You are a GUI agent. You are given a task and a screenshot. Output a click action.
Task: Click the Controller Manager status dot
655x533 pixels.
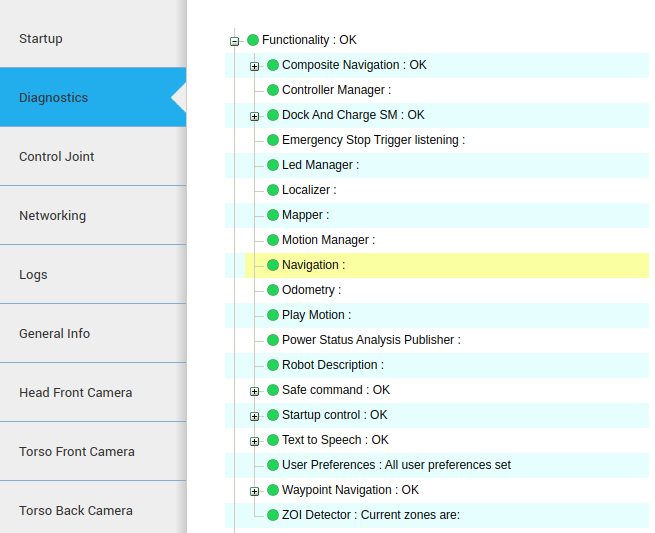273,90
